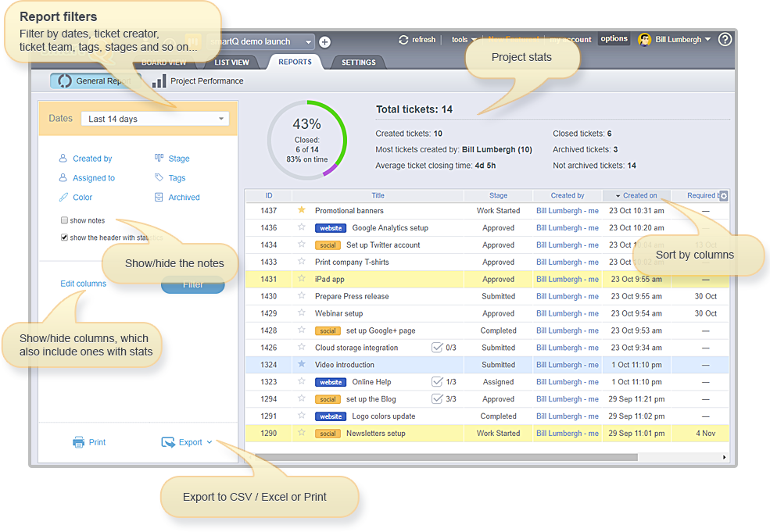Click the add project plus icon
770x532 pixels.
coord(324,42)
